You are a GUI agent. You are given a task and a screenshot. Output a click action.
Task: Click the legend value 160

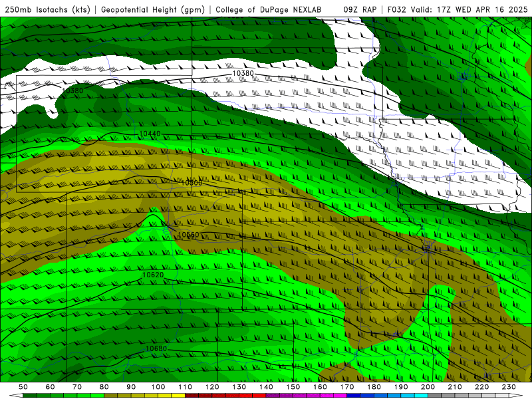pos(321,387)
